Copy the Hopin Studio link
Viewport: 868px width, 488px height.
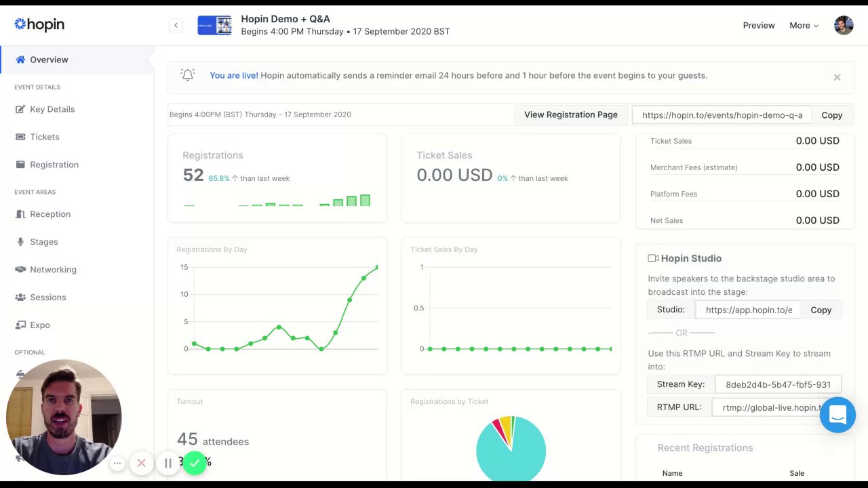(x=821, y=310)
